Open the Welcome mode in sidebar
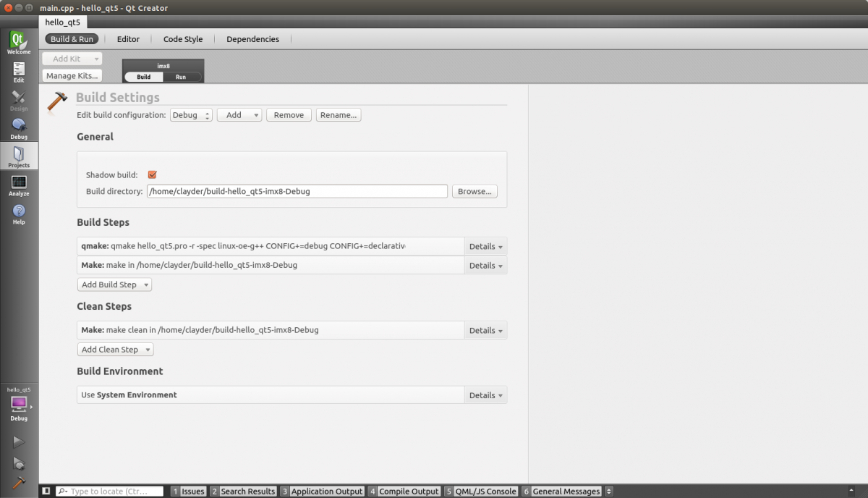 pos(19,42)
